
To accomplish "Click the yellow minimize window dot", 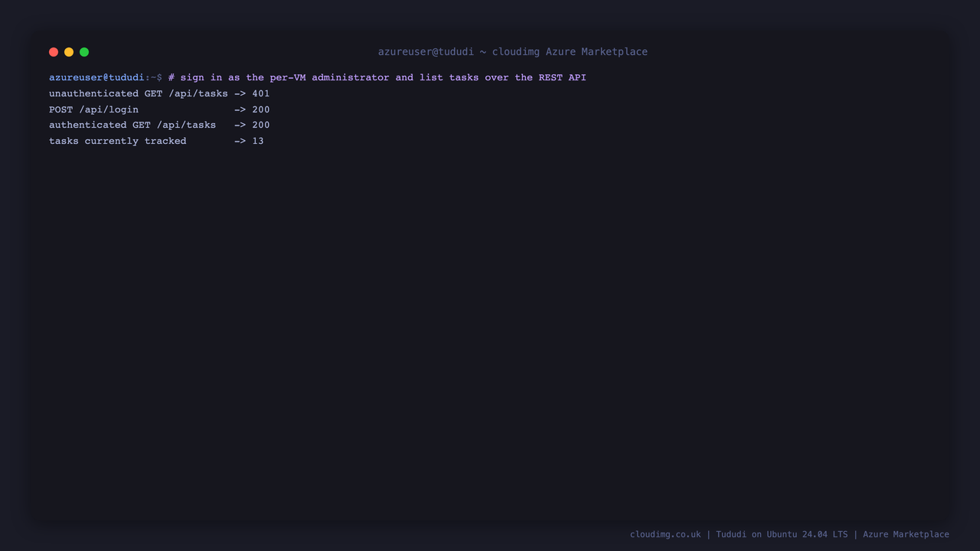I will click(x=69, y=52).
